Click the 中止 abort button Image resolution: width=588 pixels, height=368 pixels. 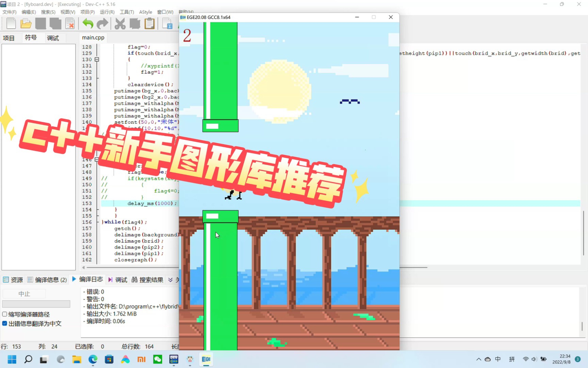[x=24, y=294]
